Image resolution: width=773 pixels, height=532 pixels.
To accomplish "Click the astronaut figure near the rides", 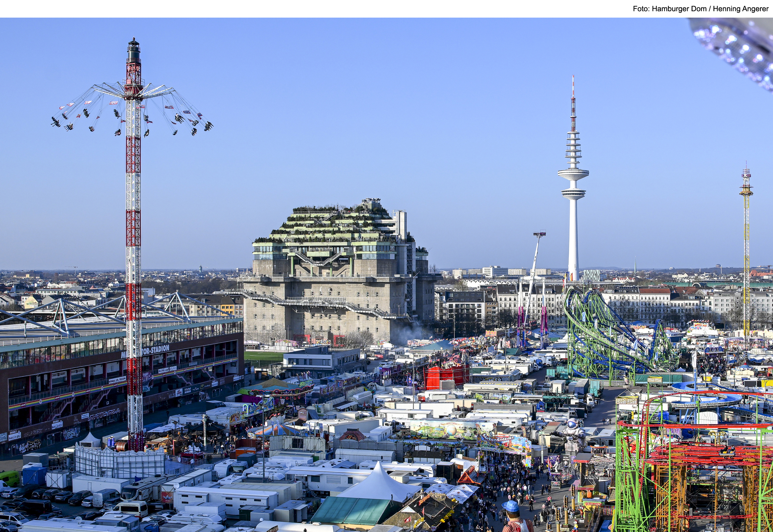I will pos(573,432).
